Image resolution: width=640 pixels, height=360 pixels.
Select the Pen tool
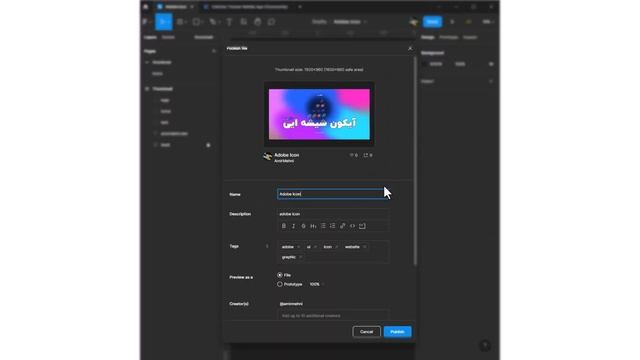pos(213,22)
